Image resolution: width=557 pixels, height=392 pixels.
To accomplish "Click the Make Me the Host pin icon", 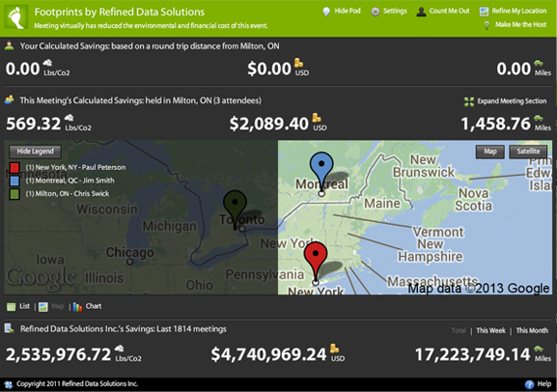I will pos(487,25).
